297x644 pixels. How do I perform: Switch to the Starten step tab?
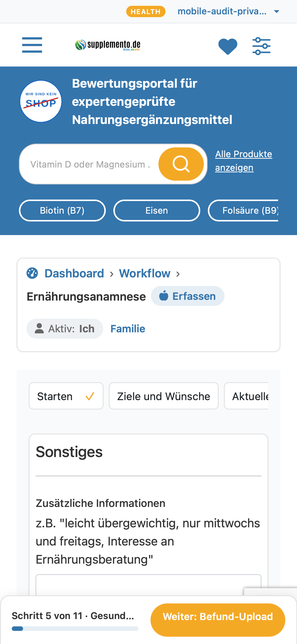pos(66,396)
